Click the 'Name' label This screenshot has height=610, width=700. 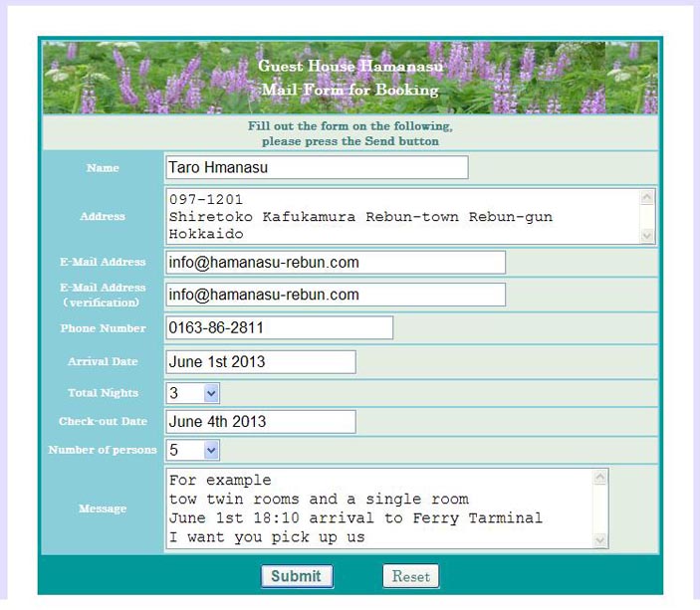[103, 168]
